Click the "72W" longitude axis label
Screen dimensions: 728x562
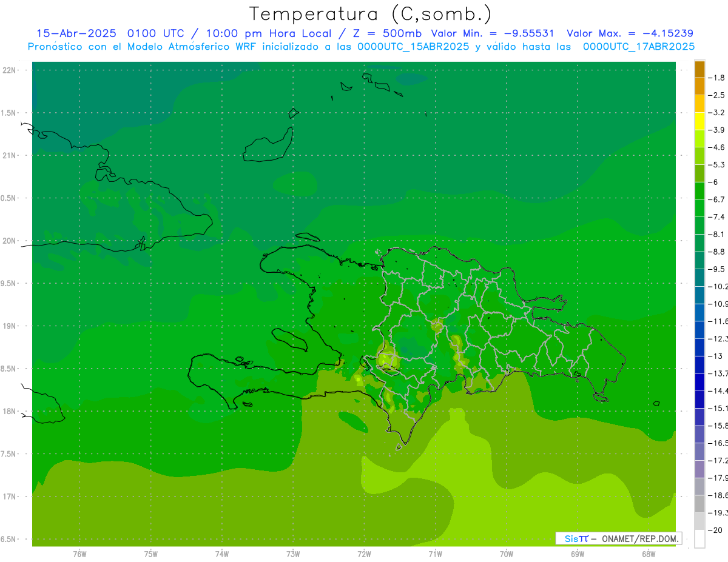pos(364,554)
